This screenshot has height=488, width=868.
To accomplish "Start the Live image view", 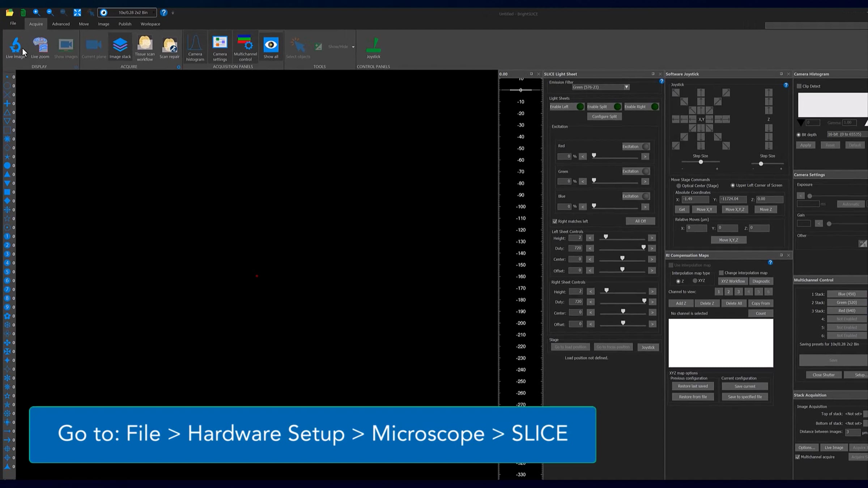I will [16, 47].
